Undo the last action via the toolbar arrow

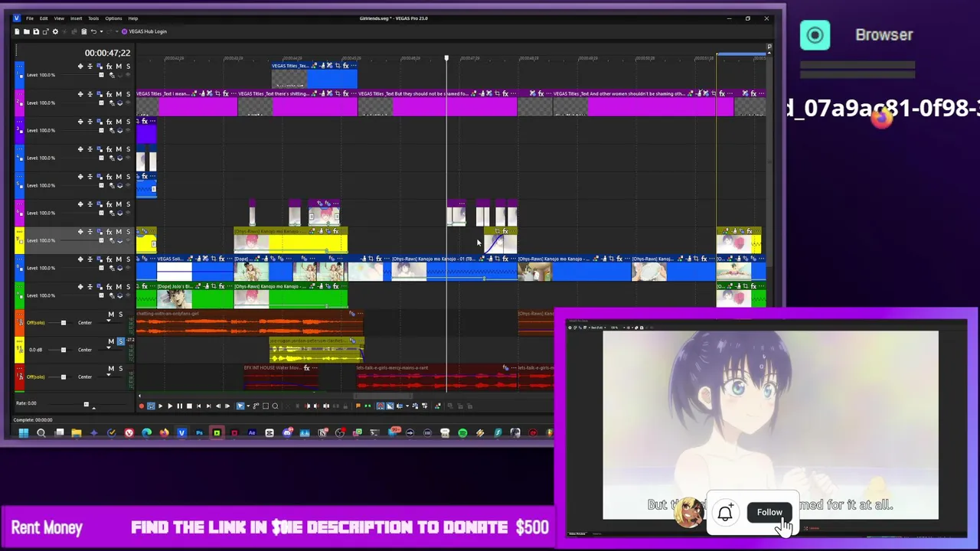[93, 31]
